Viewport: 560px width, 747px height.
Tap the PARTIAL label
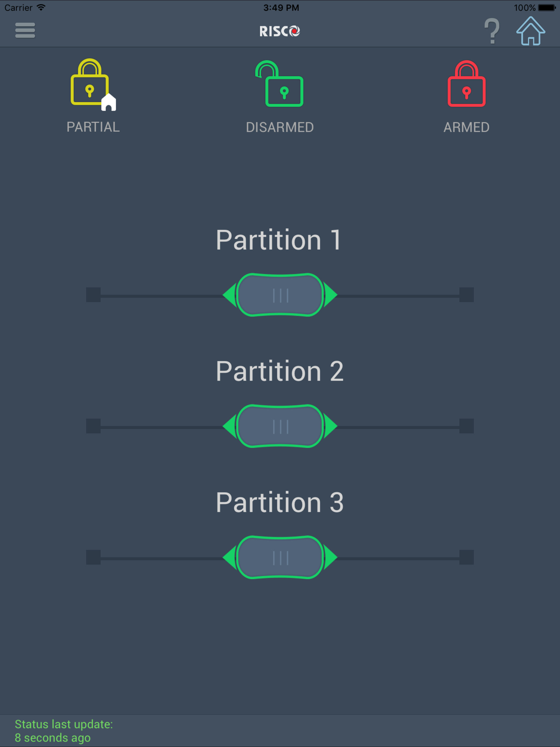(93, 127)
